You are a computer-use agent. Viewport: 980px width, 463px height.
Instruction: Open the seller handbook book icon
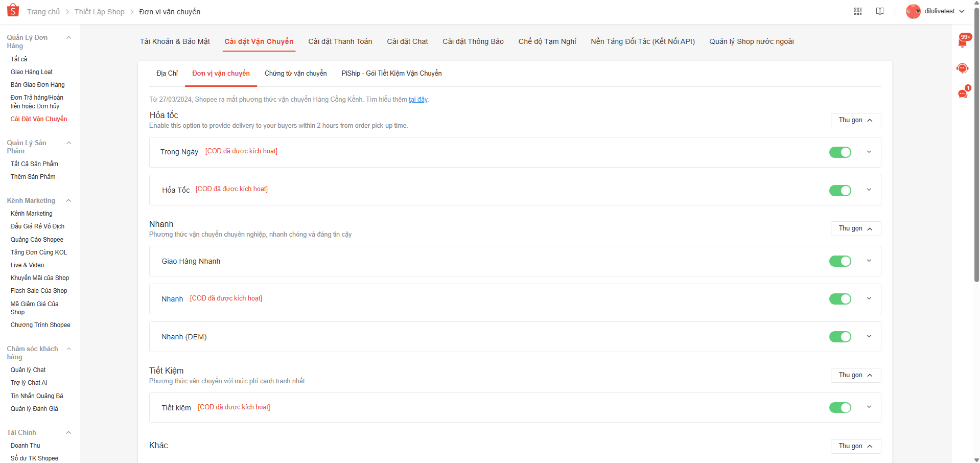[880, 11]
